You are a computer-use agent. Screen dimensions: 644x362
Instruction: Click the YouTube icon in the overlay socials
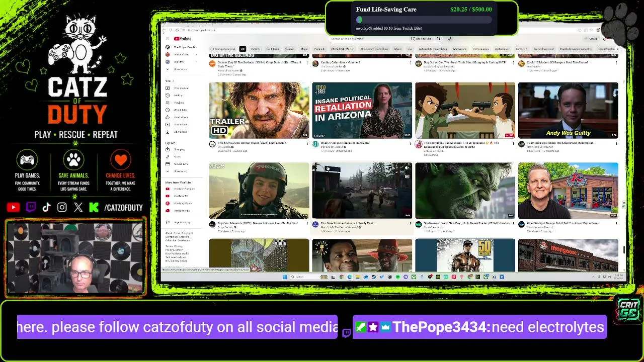13,207
